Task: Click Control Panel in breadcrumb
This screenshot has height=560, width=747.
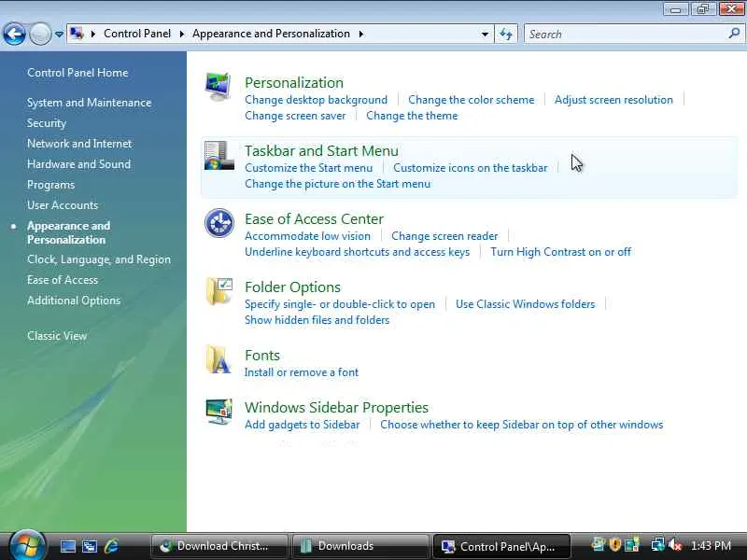Action: point(137,34)
